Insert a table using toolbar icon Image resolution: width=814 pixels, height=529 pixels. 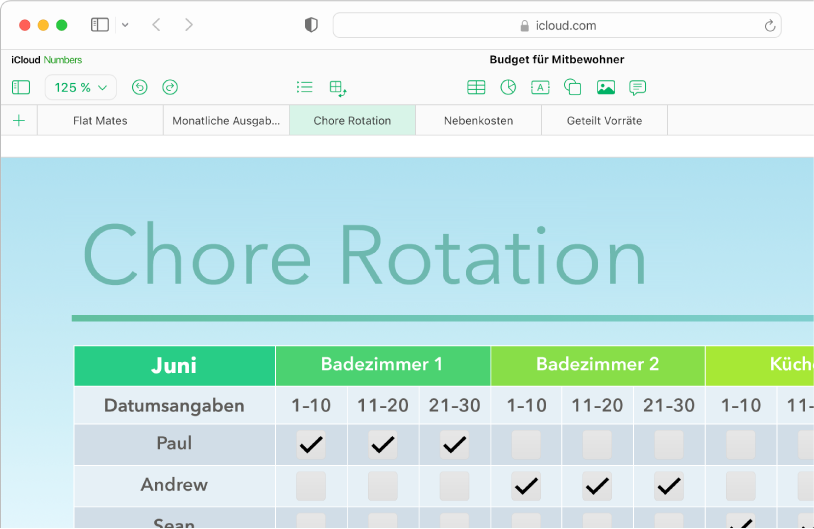476,87
